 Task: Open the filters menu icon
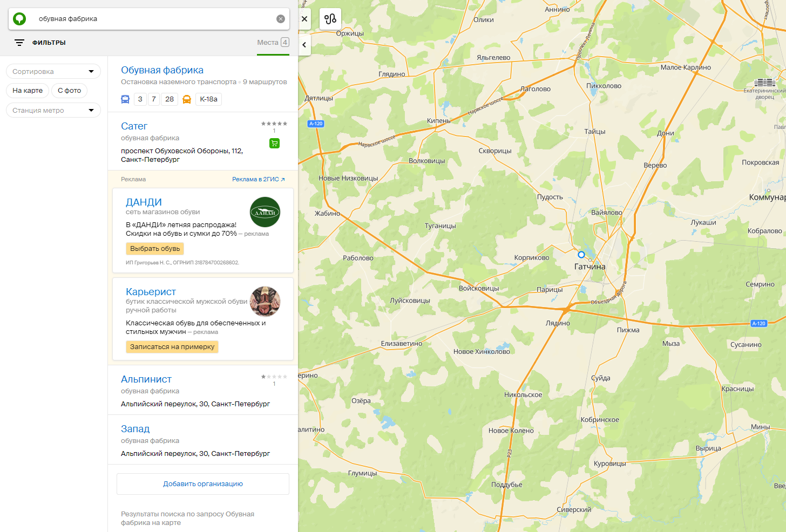point(19,43)
